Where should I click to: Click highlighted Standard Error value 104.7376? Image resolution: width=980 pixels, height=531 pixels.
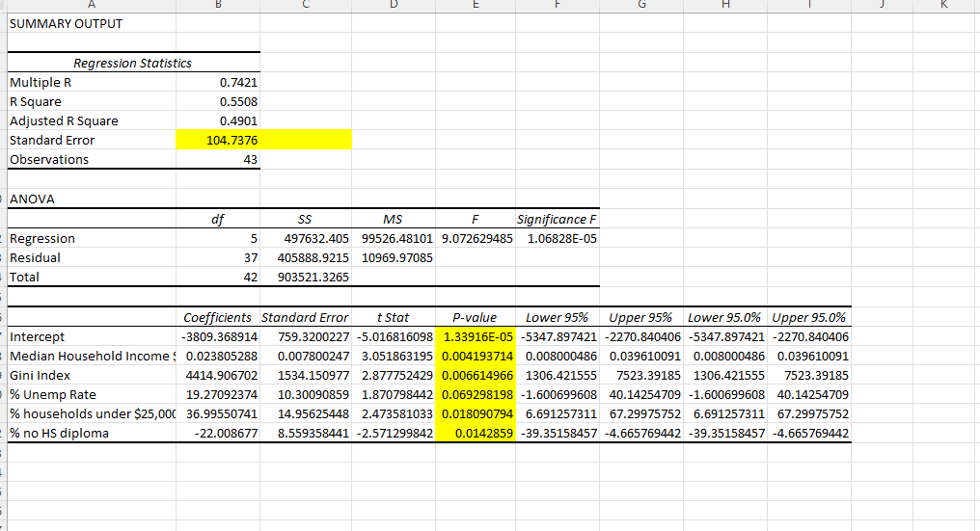click(x=218, y=141)
